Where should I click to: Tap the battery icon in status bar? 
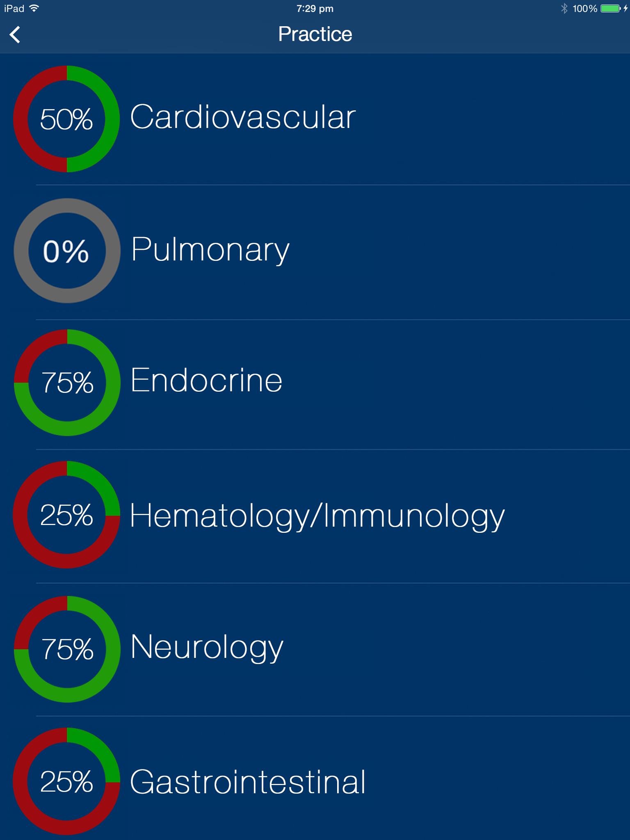610,9
